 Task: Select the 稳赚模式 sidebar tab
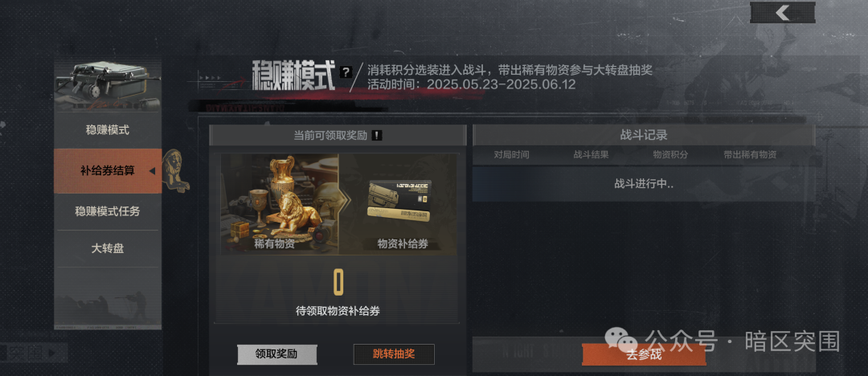pos(108,130)
